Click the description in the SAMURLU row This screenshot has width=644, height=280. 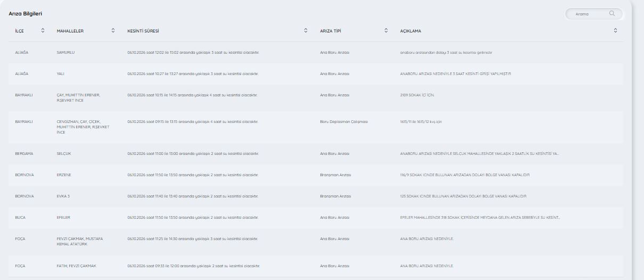coord(446,53)
